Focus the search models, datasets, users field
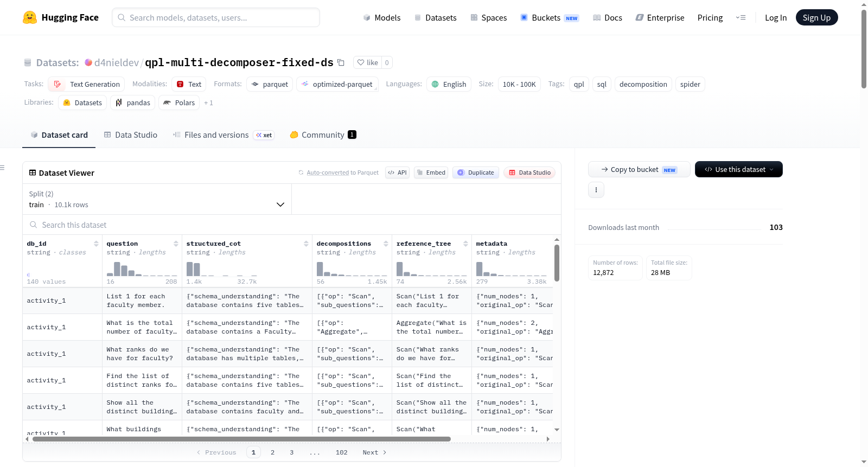 click(216, 17)
